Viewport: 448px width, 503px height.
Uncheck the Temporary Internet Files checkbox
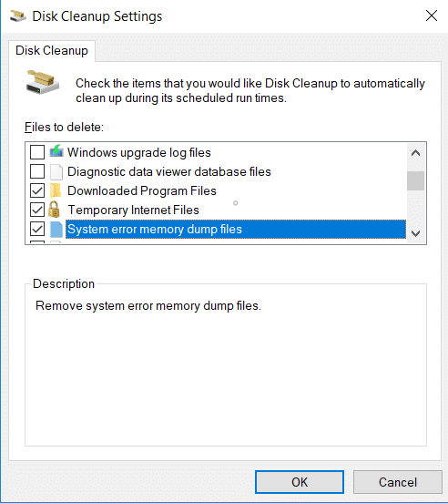point(37,210)
